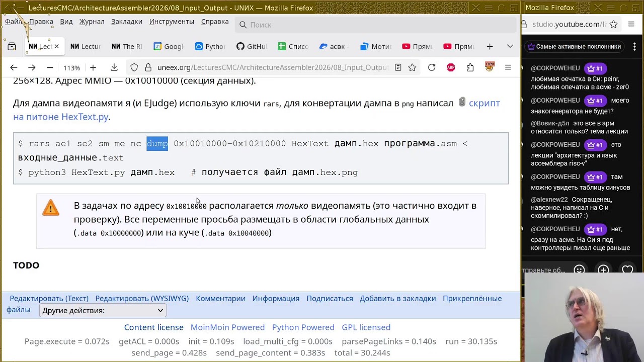Screen dimensions: 644x362
Task: Switch to the first 'Прям' YouTube tab
Action: [x=418, y=46]
